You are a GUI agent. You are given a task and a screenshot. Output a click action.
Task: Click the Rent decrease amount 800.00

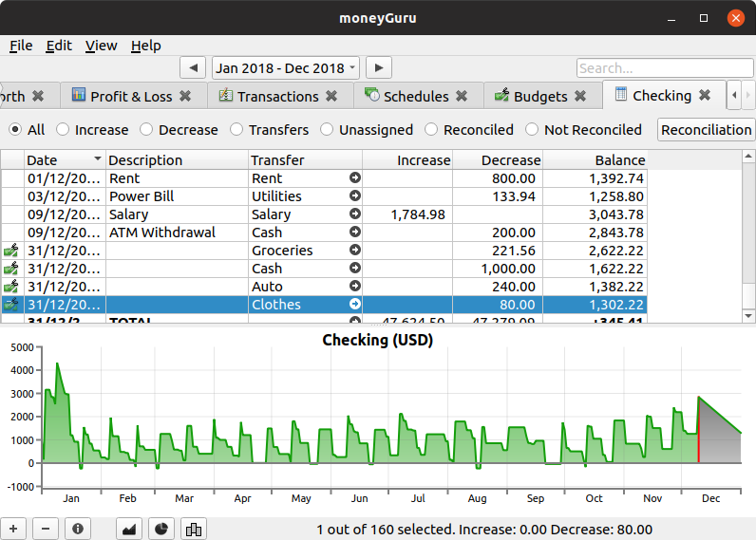coord(514,178)
